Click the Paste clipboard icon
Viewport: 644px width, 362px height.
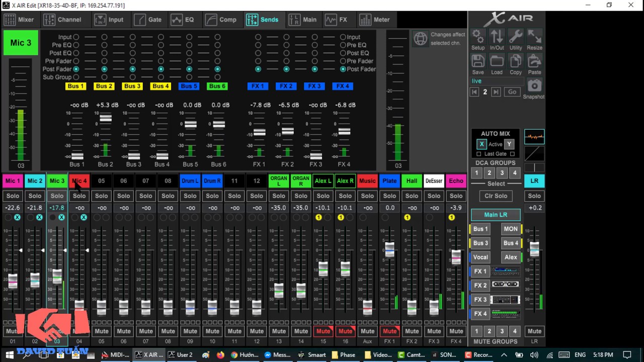pyautogui.click(x=534, y=61)
